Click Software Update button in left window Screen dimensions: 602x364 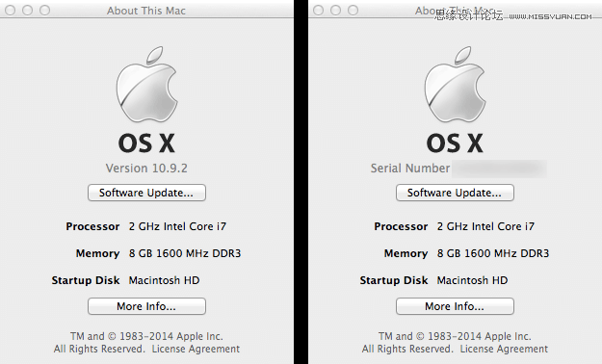tap(146, 193)
